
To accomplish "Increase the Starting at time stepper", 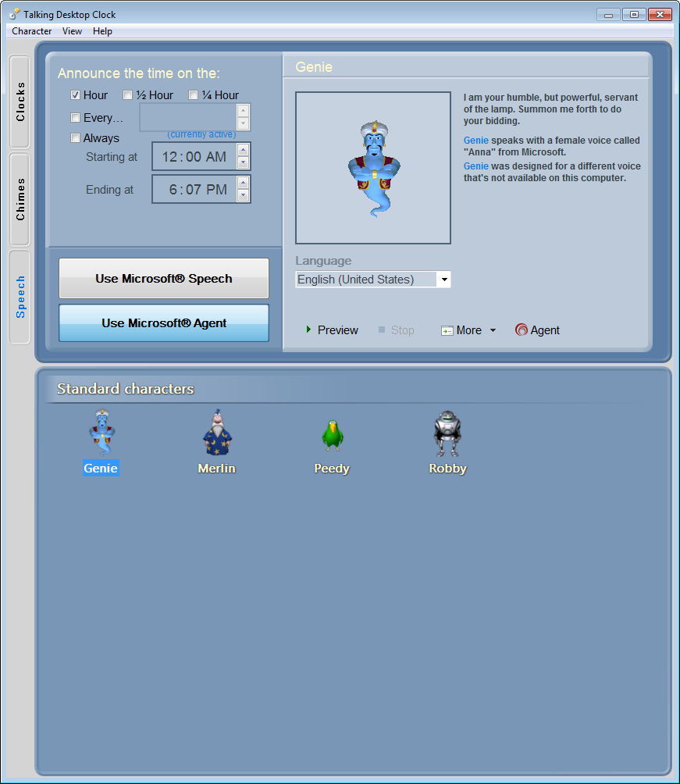I will pos(244,151).
